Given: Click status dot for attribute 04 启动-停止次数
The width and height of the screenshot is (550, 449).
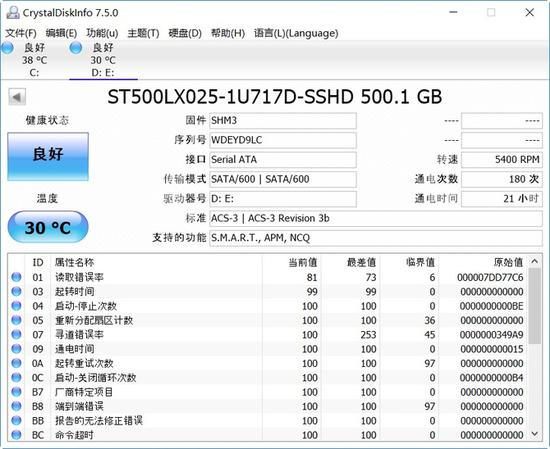Looking at the screenshot, I should pyautogui.click(x=16, y=306).
